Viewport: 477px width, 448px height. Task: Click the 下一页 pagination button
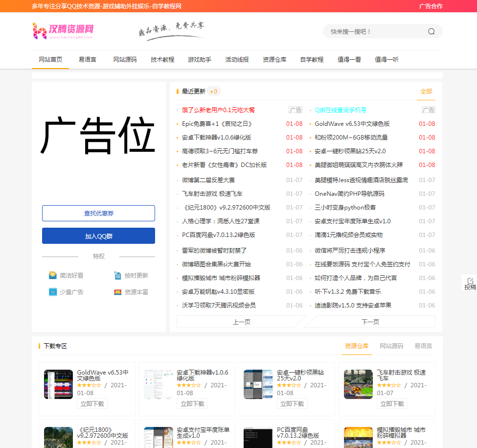pos(370,321)
